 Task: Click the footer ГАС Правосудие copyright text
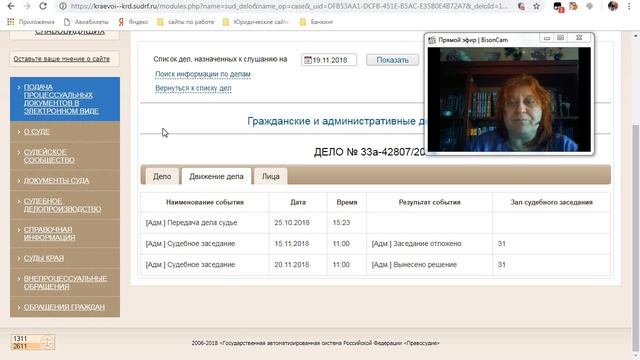pyautogui.click(x=316, y=343)
